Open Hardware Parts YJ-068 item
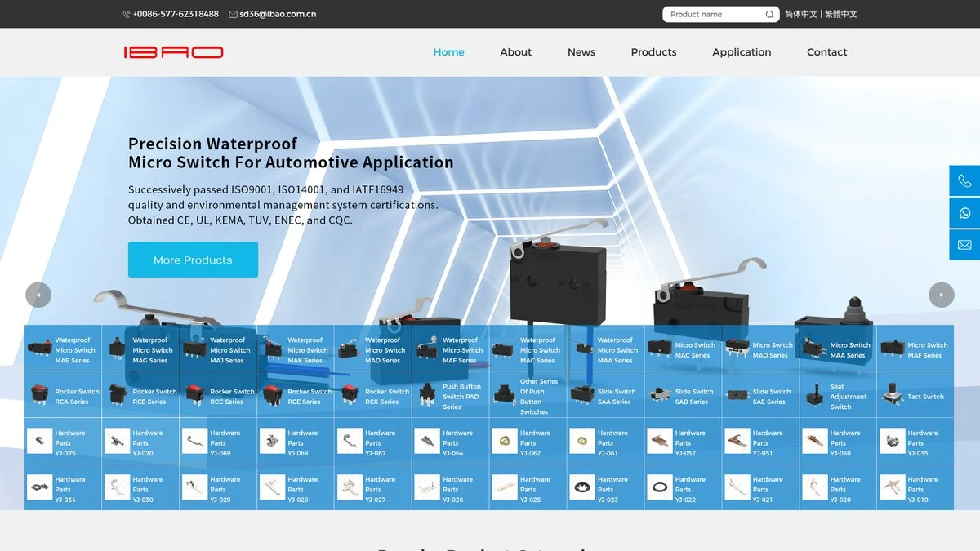Screen dimensions: 980x551 tap(296, 442)
